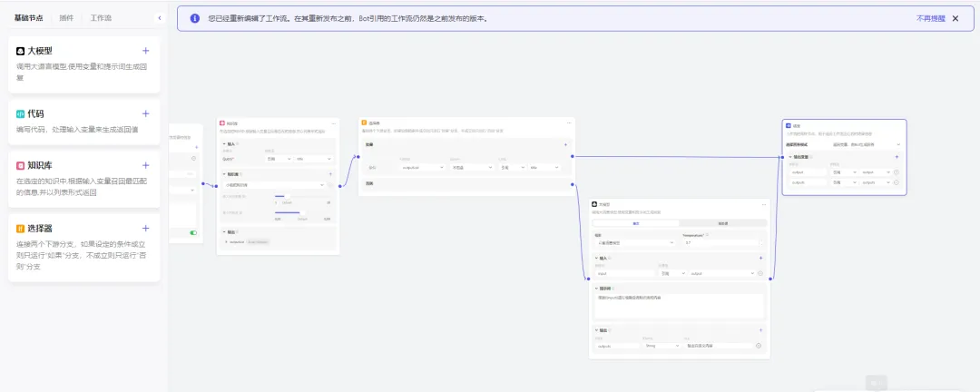This screenshot has width=980, height=392.
Task: Click the 不再提醒 link in the banner
Action: 929,18
